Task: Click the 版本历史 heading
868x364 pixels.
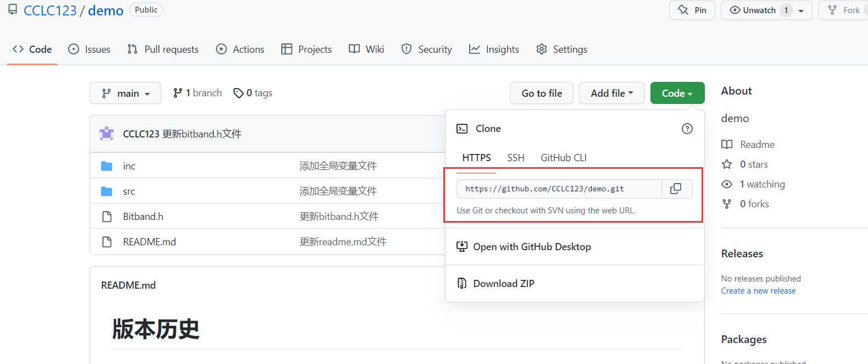Action: [156, 329]
